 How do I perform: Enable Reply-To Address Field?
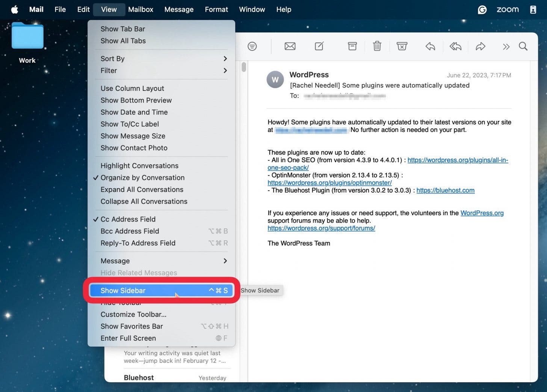(162, 243)
